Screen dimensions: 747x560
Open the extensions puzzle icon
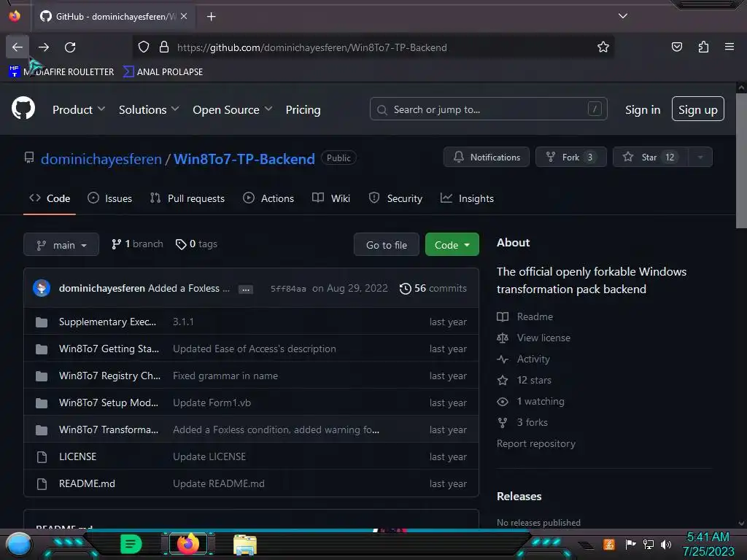pos(703,47)
